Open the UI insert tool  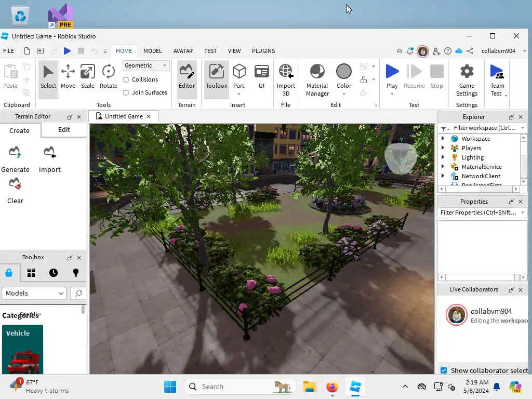(262, 77)
